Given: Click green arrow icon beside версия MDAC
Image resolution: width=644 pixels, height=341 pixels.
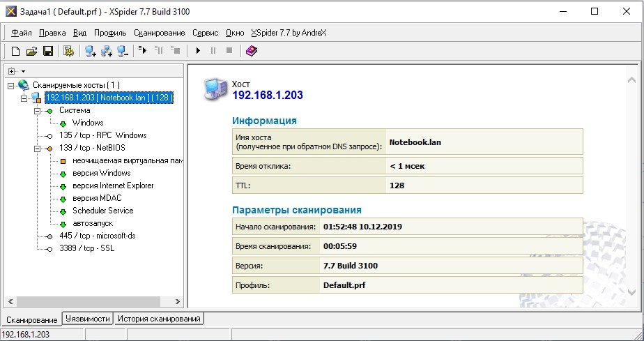Looking at the screenshot, I should click(63, 199).
